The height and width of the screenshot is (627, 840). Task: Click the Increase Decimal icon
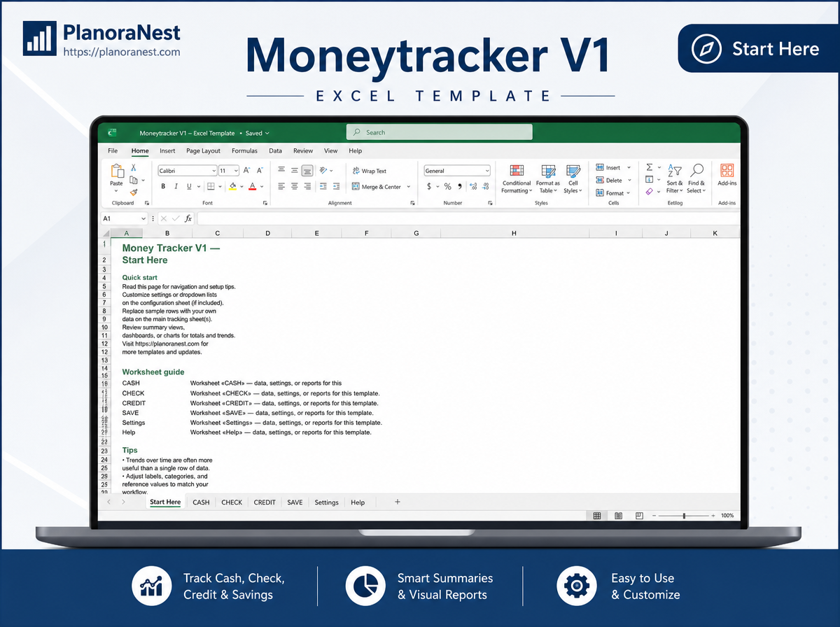point(473,187)
